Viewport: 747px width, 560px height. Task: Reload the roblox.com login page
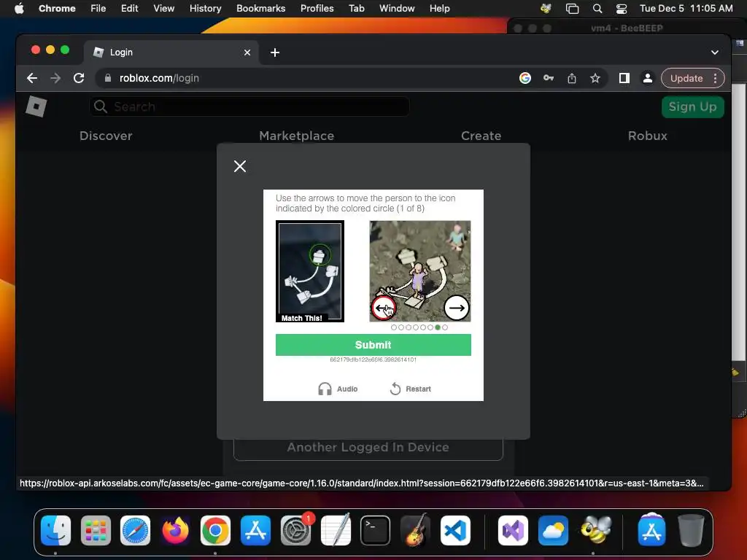[79, 78]
